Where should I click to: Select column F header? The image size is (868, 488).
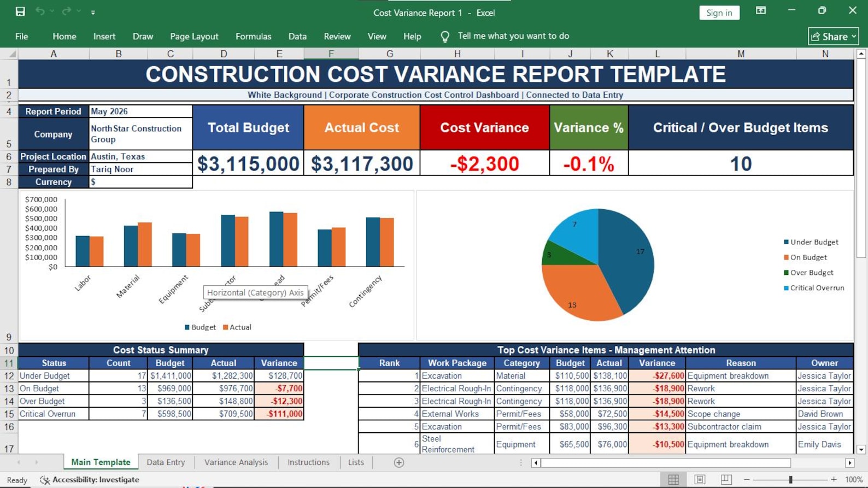(331, 54)
